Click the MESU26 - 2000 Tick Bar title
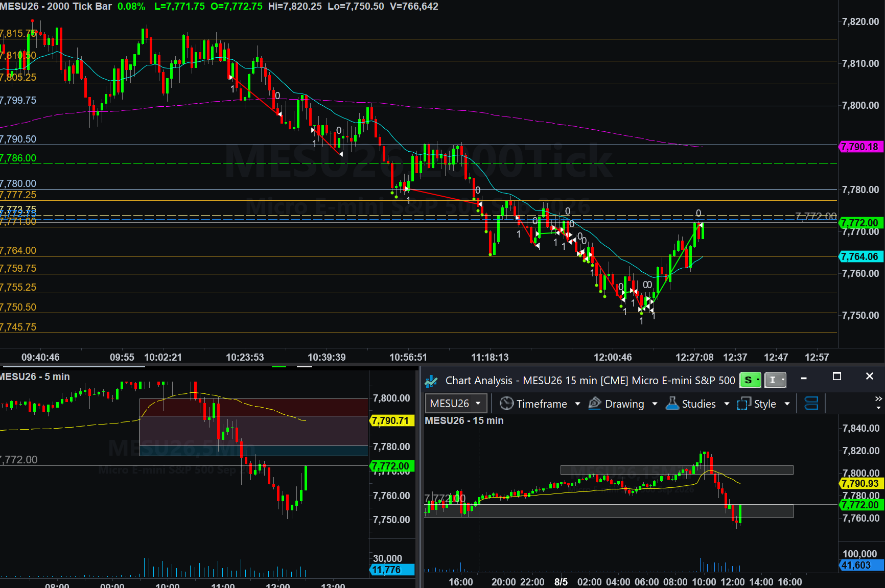 click(56, 7)
